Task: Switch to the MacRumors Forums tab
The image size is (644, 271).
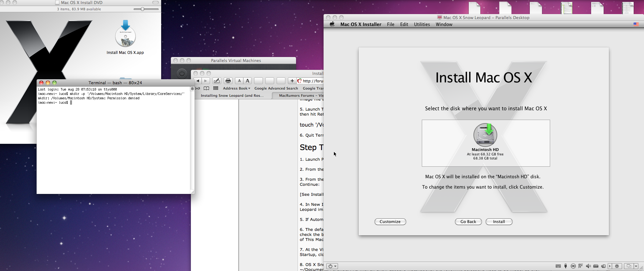Action: click(x=298, y=96)
